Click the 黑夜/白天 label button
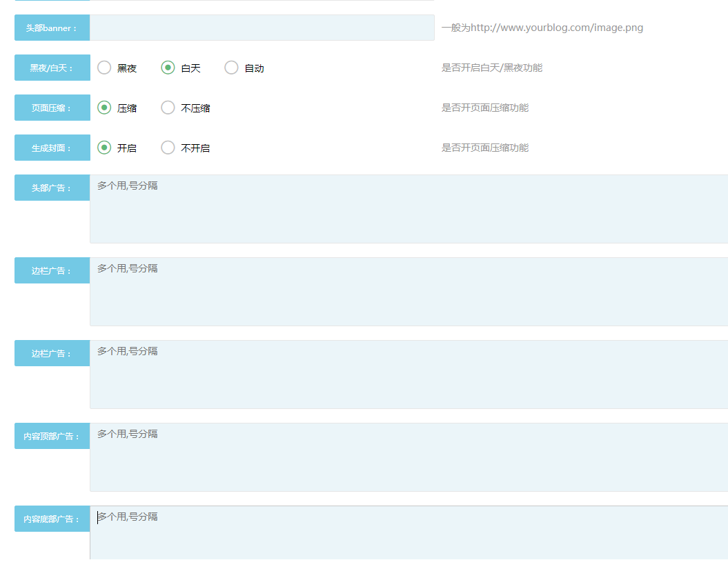 click(52, 68)
